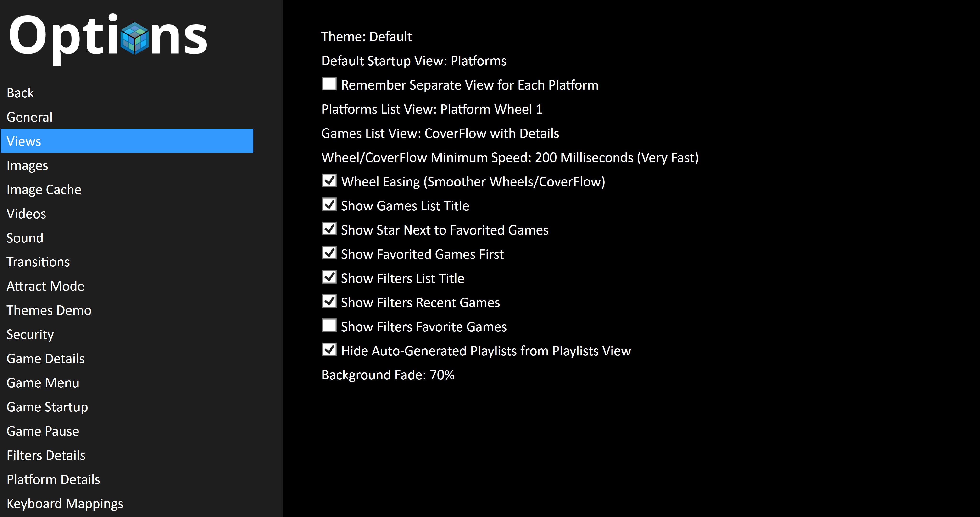980x517 pixels.
Task: Change Default Startup View setting
Action: [x=414, y=61]
